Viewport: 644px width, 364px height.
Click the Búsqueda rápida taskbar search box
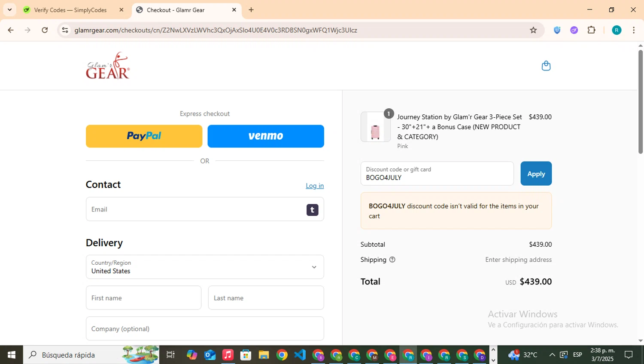click(91, 355)
